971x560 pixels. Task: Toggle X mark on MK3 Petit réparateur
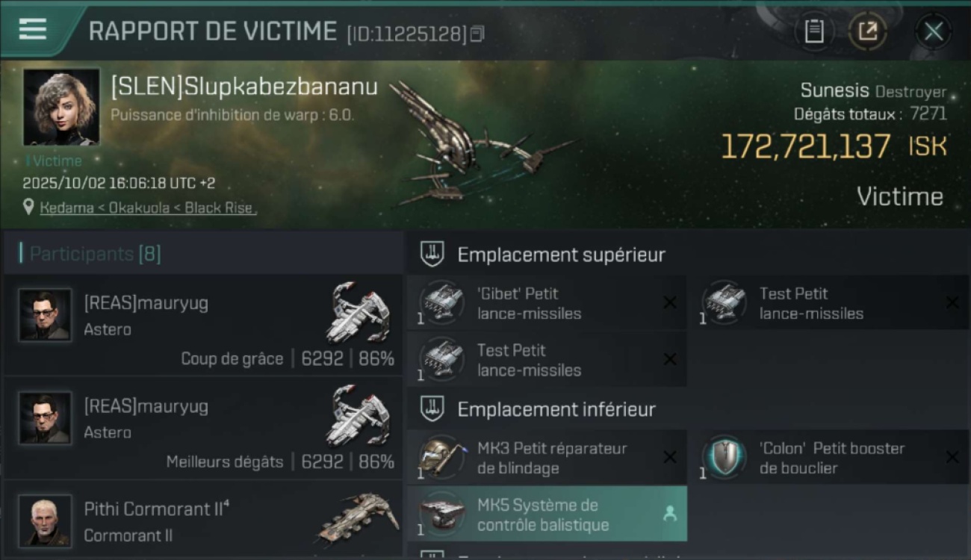click(670, 457)
